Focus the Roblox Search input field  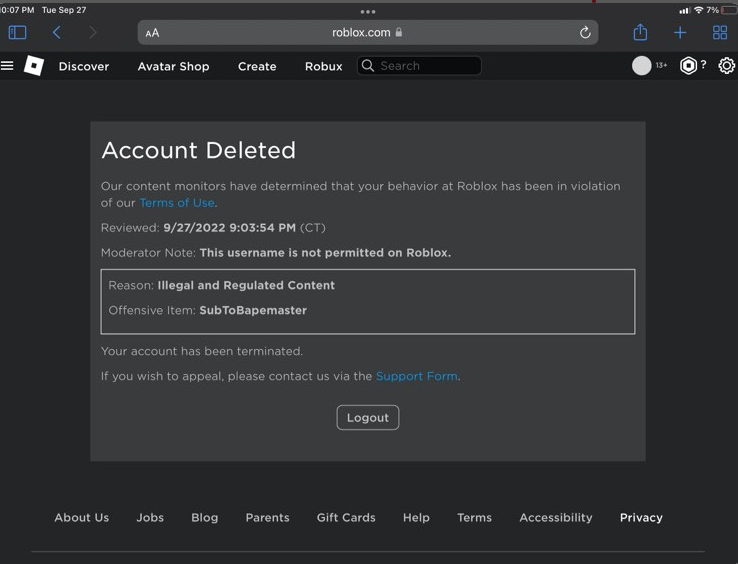(419, 65)
